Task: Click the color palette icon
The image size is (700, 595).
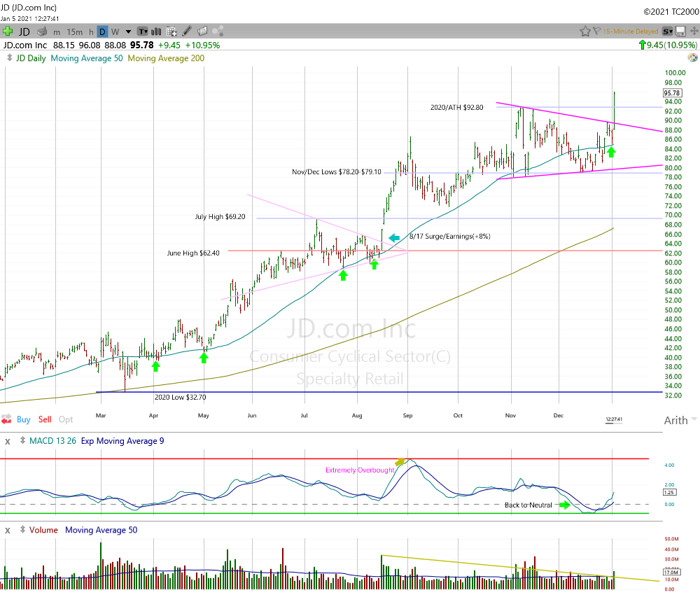Action: 692,57
